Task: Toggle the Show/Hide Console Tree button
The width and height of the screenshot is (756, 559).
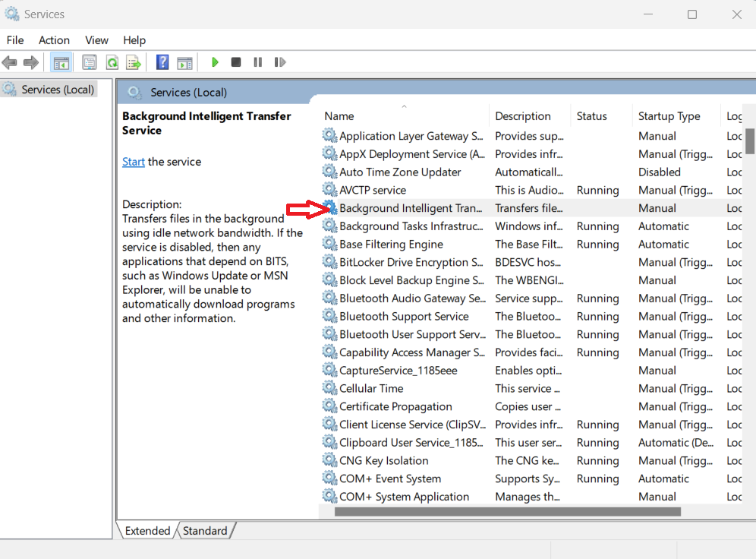Action: coord(61,62)
